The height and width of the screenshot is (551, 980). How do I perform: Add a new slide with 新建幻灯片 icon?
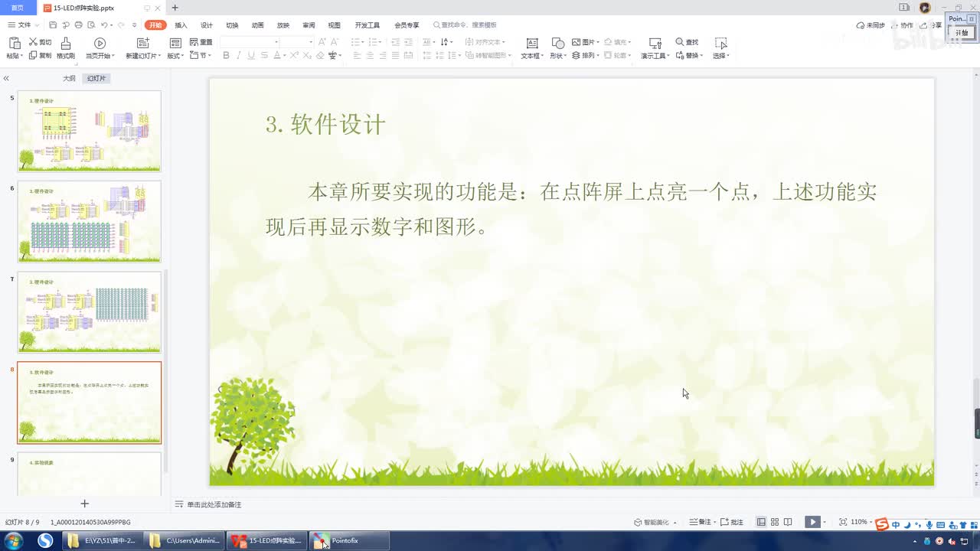(142, 43)
